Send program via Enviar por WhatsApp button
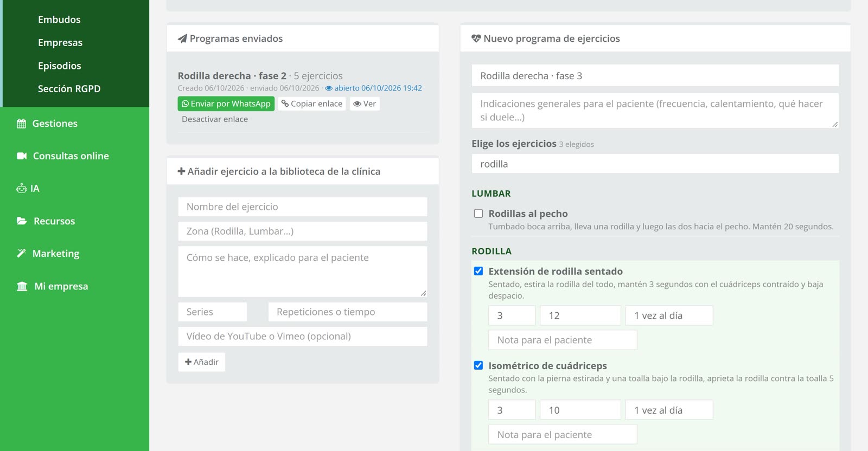868x451 pixels. pyautogui.click(x=226, y=104)
